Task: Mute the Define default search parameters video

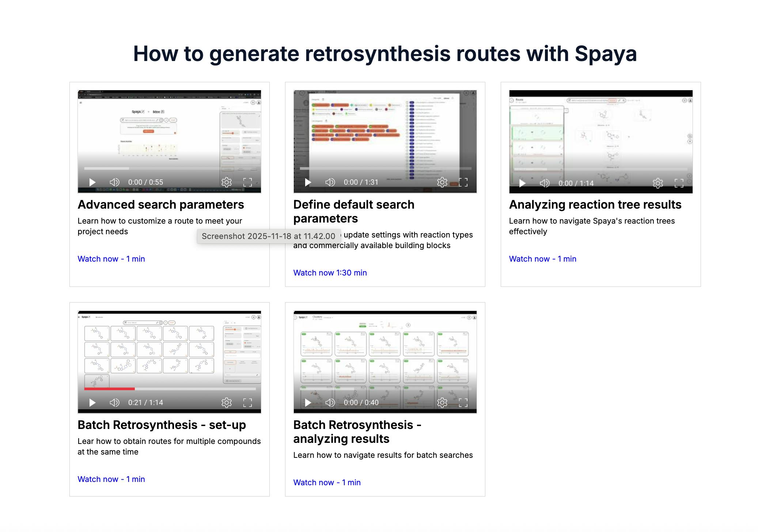Action: click(330, 182)
